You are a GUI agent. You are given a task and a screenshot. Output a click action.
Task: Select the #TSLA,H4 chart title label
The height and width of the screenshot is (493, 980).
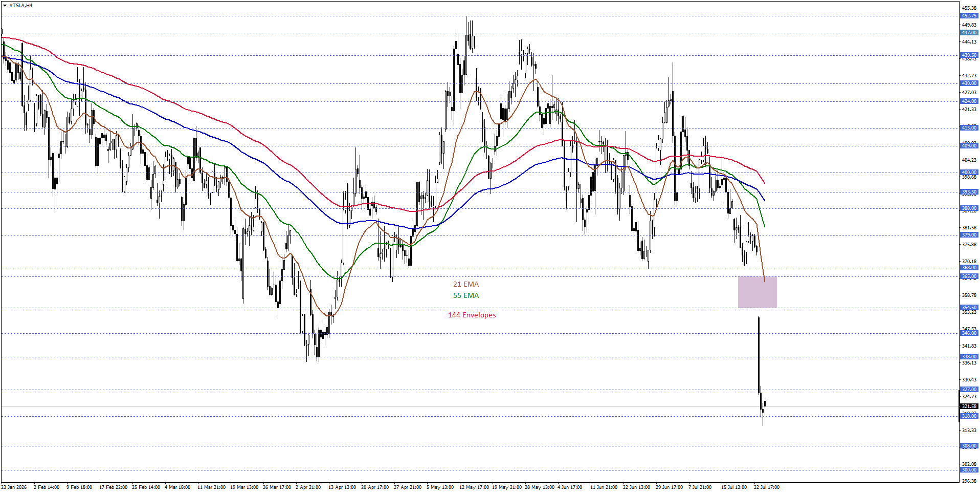(20, 5)
